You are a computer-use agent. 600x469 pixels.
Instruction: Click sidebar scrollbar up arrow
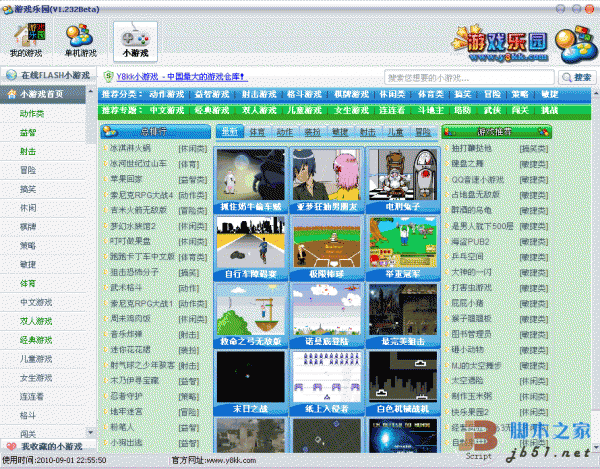[x=91, y=91]
